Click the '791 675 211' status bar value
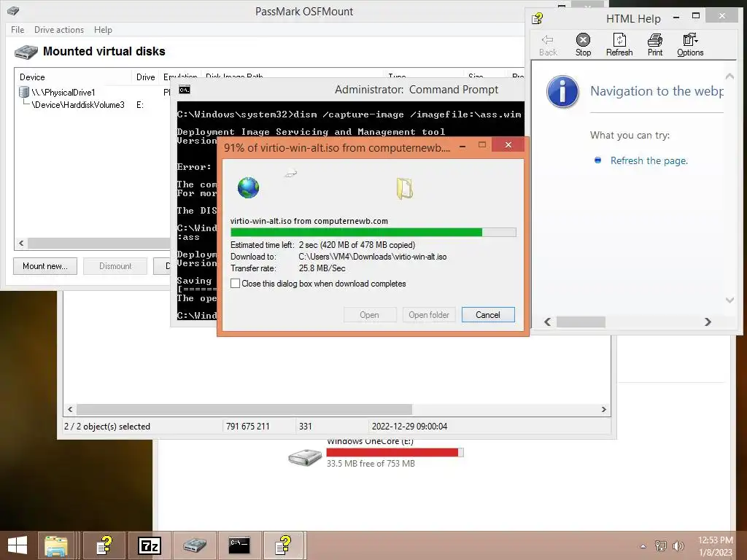Viewport: 747px width, 560px height. point(248,426)
